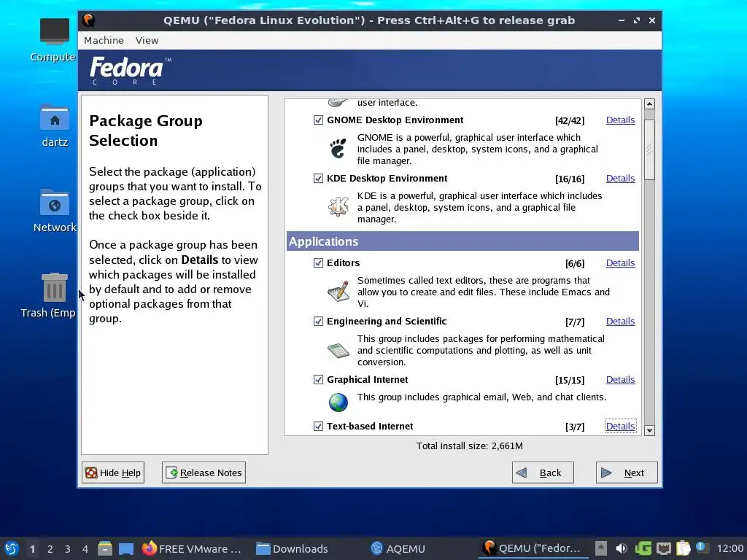Click the KDE [16/16] package count
The image size is (747, 560).
(x=570, y=179)
